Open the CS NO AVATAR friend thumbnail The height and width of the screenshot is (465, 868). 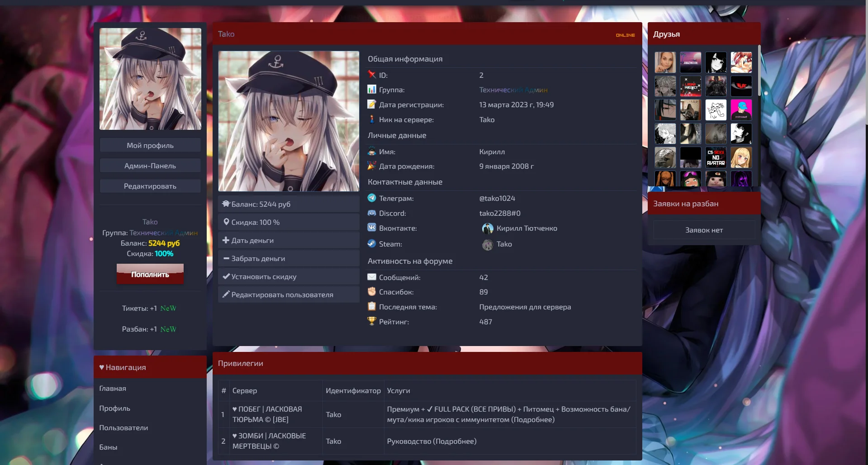pyautogui.click(x=716, y=157)
